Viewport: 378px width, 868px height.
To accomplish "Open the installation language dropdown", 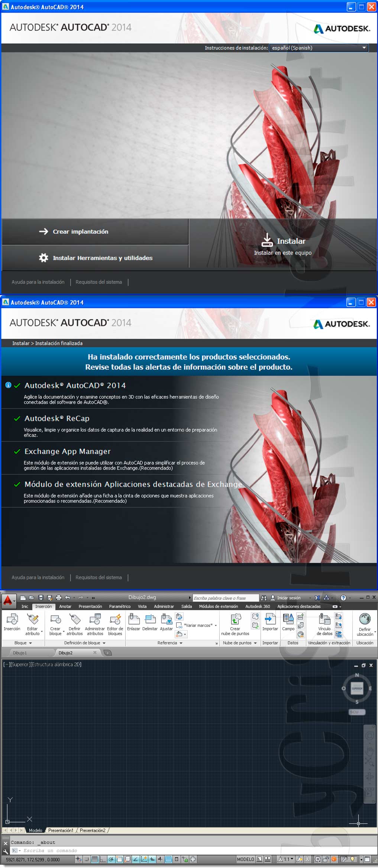I will click(319, 48).
